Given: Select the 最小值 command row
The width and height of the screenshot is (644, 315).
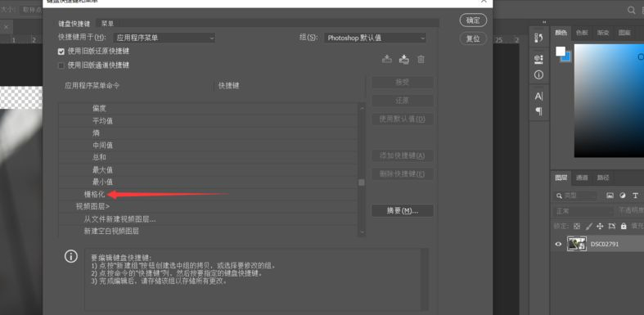Looking at the screenshot, I should (208, 182).
